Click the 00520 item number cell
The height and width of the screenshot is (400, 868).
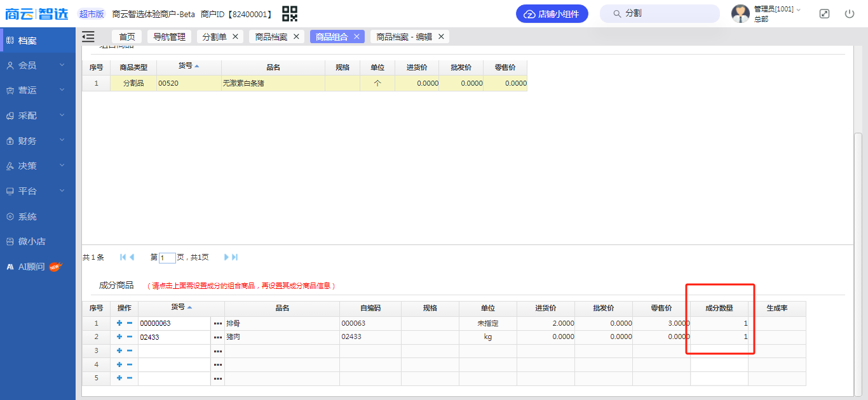click(x=189, y=83)
